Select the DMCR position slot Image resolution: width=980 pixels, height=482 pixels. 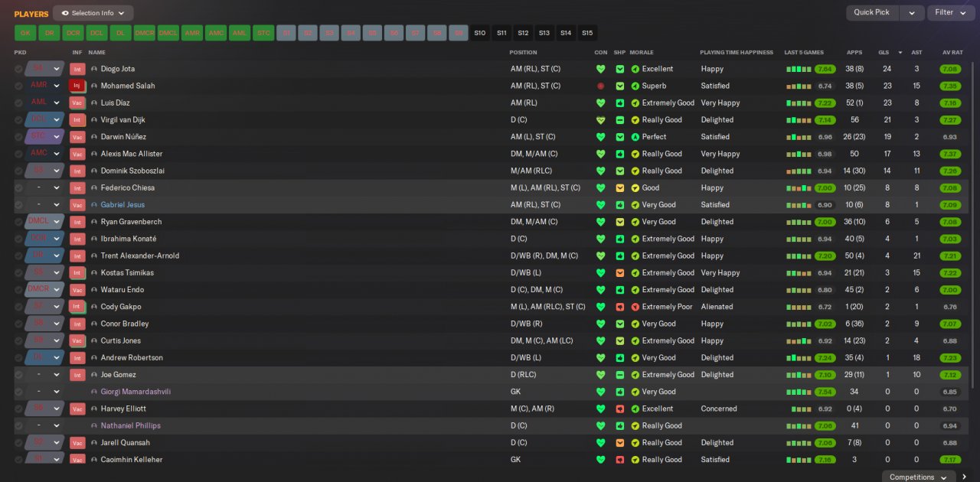145,33
